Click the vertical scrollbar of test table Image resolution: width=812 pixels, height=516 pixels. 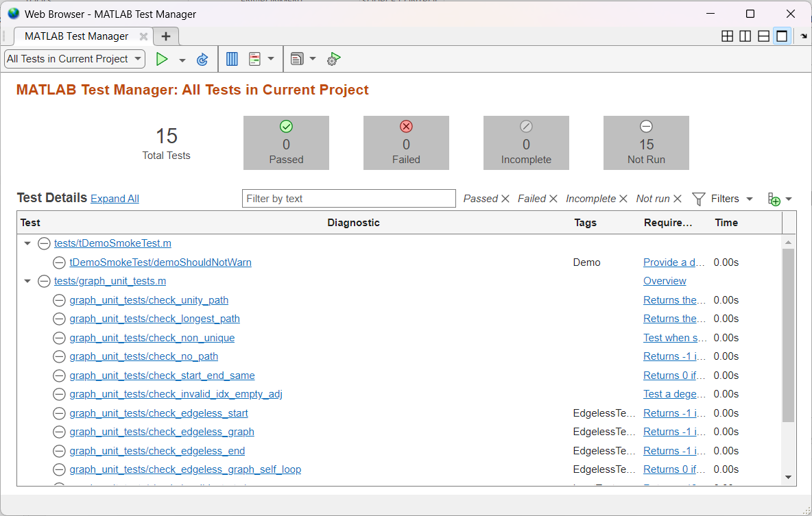pos(788,336)
